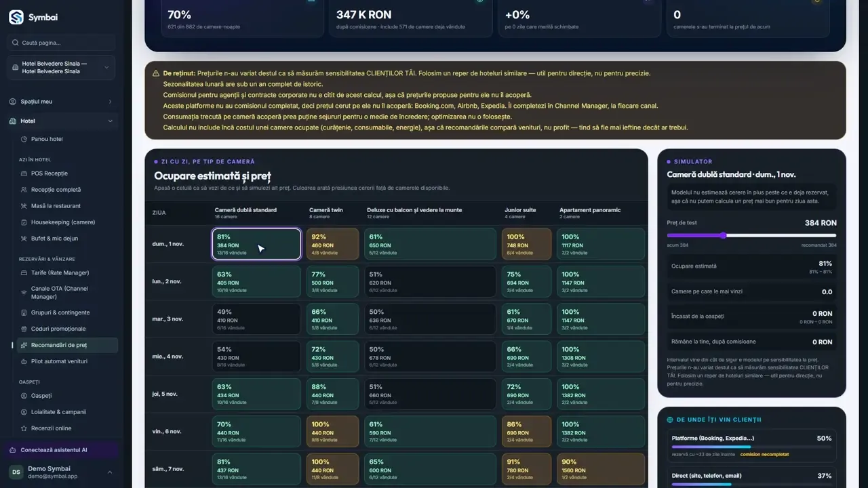Open Tarife (Rate Manager)

60,272
